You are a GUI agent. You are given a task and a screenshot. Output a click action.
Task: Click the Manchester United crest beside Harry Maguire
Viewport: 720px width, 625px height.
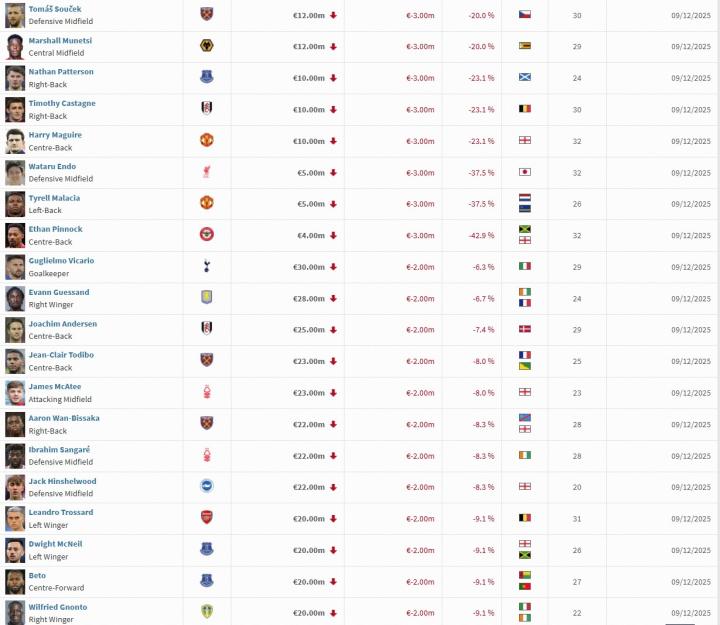(x=207, y=141)
